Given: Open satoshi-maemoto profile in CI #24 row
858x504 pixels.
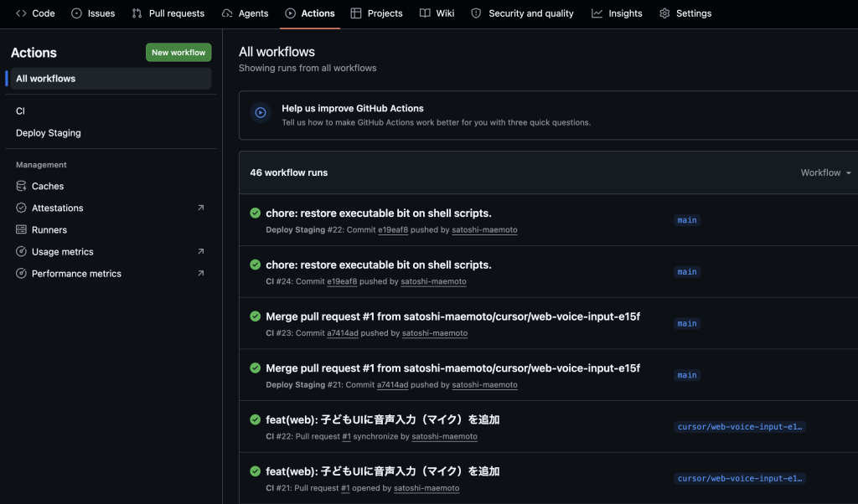Looking at the screenshot, I should tap(433, 281).
